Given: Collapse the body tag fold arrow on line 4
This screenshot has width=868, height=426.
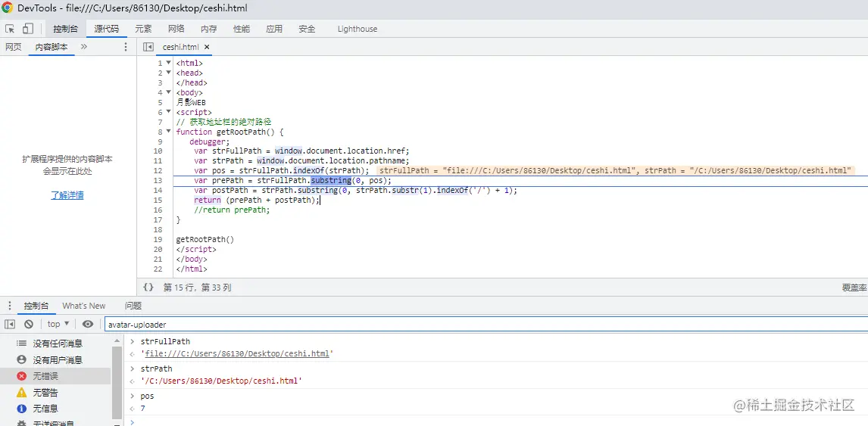Looking at the screenshot, I should click(168, 92).
